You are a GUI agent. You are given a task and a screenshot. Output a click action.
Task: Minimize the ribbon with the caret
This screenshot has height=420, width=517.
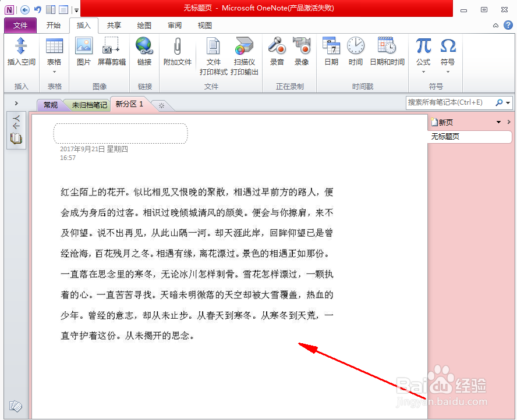pyautogui.click(x=495, y=26)
